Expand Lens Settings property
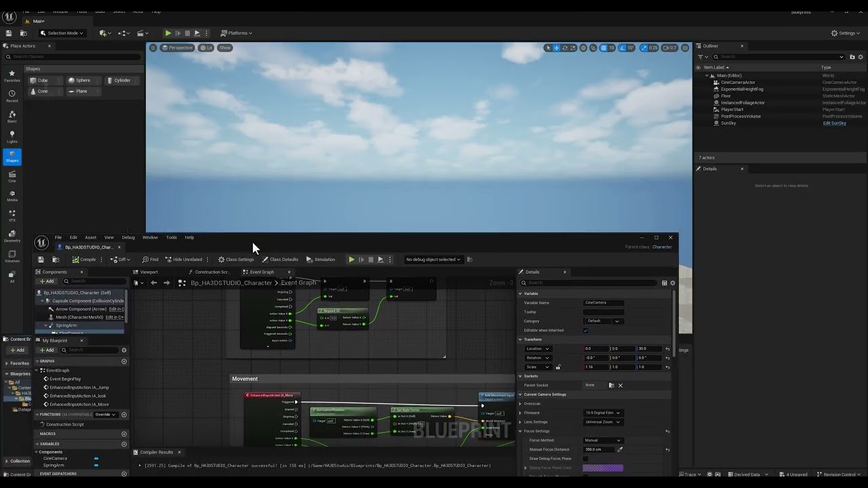The width and height of the screenshot is (868, 488). coord(521,422)
